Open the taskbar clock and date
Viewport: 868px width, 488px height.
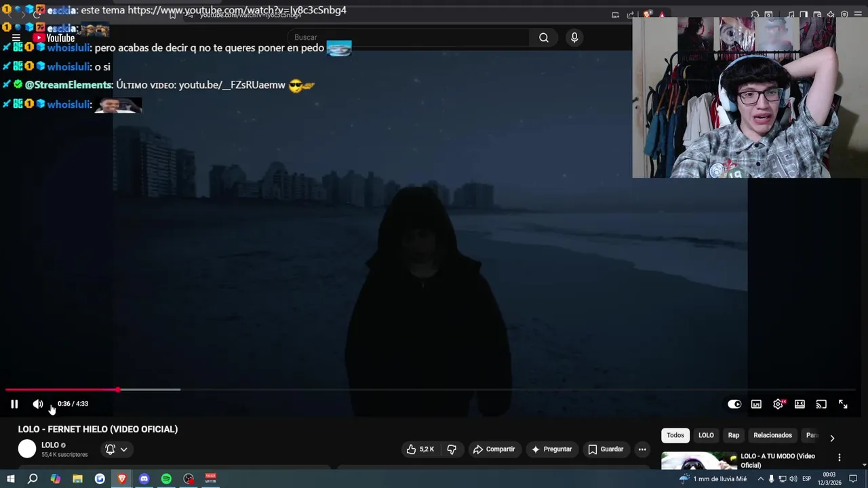coord(829,479)
